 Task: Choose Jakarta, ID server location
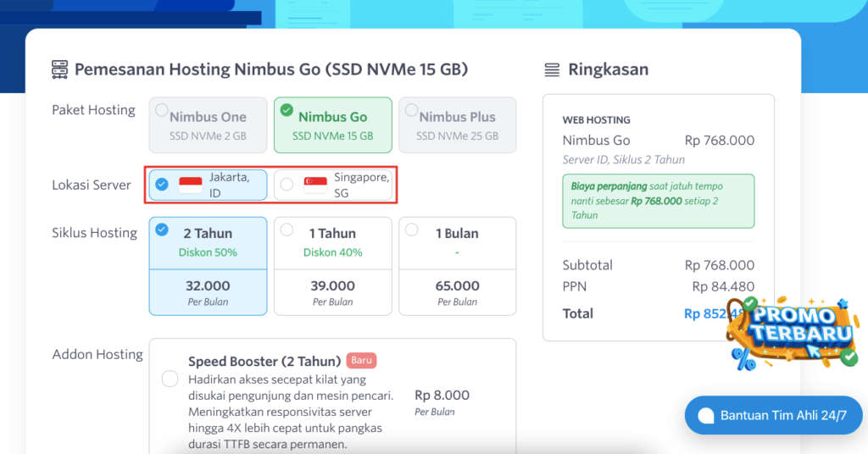point(208,185)
